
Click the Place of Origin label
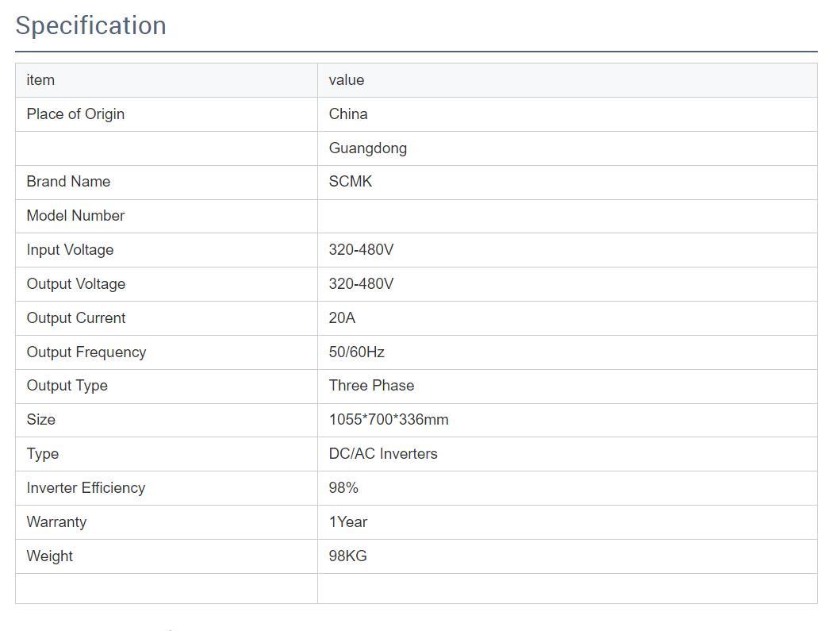click(75, 114)
